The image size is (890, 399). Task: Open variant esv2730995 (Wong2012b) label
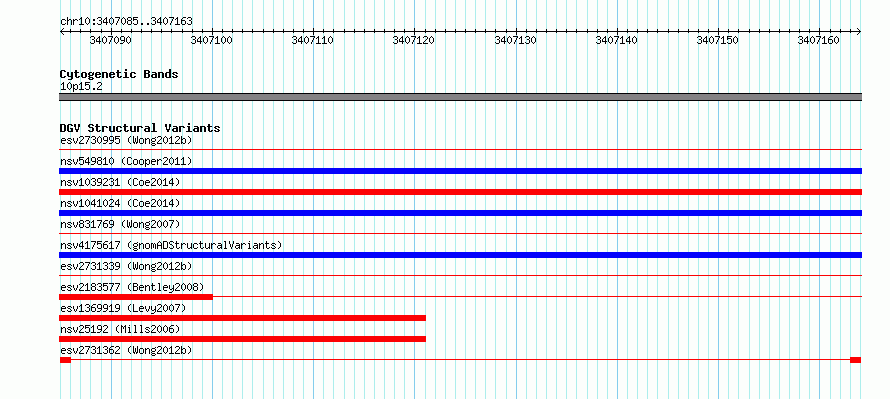(x=126, y=140)
